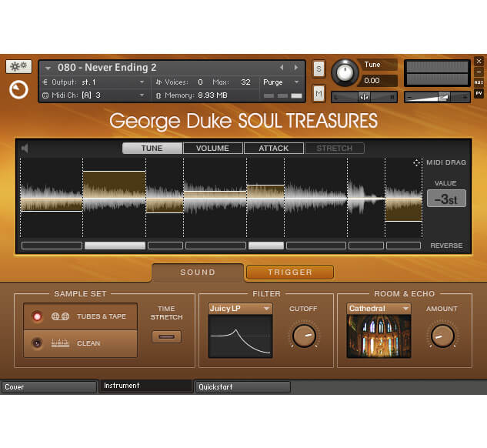Mute the instrument with M button
This screenshot has width=487, height=448.
[x=319, y=93]
